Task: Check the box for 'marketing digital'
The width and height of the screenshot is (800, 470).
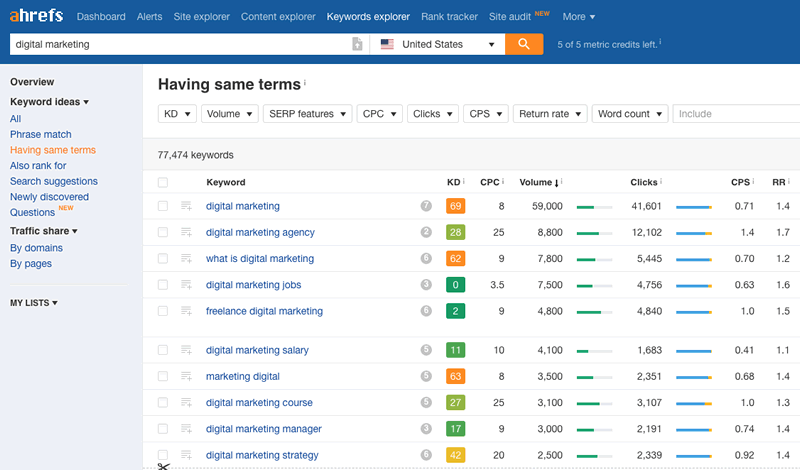Action: pos(163,376)
